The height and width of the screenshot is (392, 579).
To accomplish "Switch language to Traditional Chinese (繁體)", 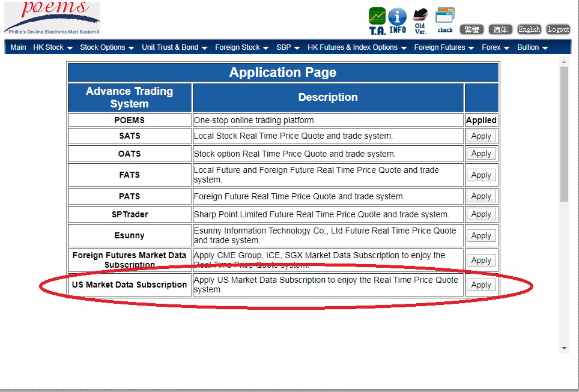I will tap(471, 29).
